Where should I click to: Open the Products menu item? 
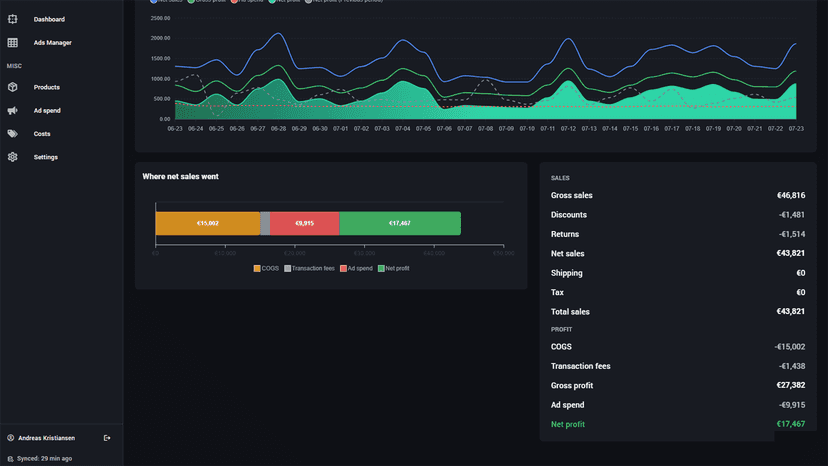(46, 87)
